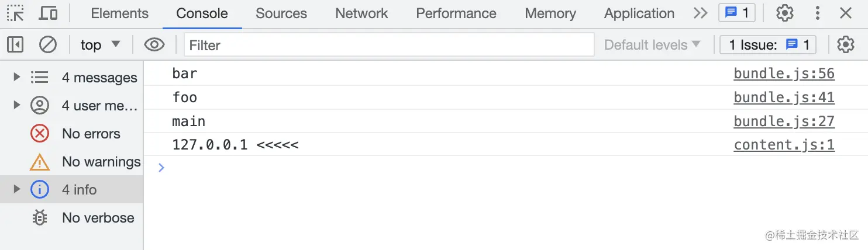Create a live expression with eye icon
Screen dimensions: 868x250
coord(154,44)
